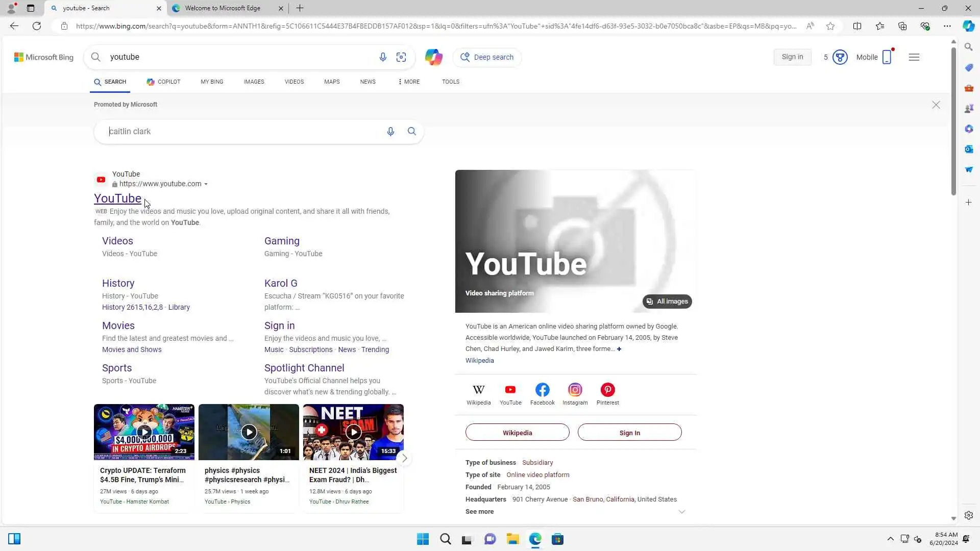The width and height of the screenshot is (980, 551).
Task: Click the Microsoft Rewards medal icon
Action: click(x=840, y=57)
